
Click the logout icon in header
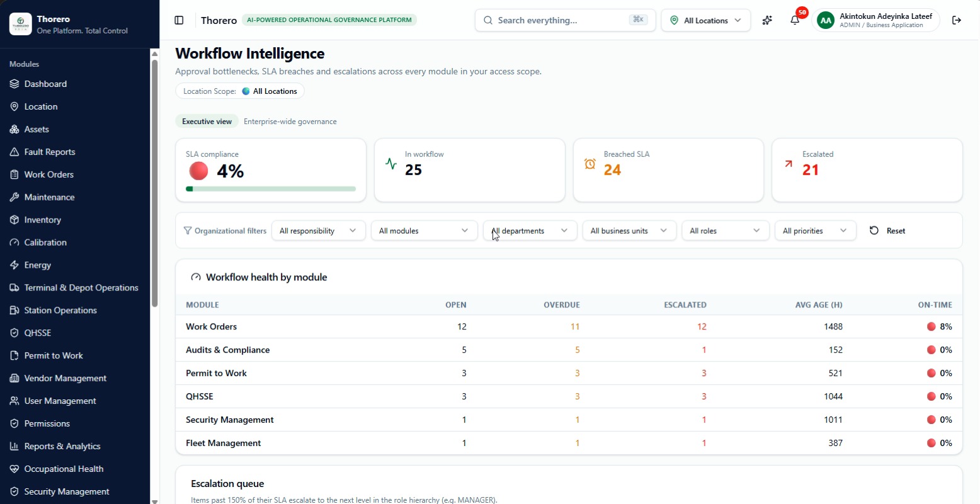[x=957, y=20]
